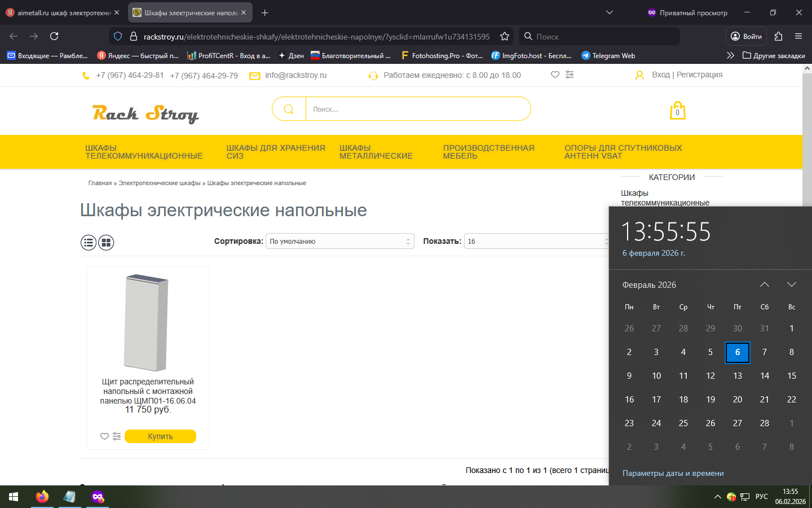Click the browser forward arrow
The image size is (812, 508).
click(x=34, y=36)
